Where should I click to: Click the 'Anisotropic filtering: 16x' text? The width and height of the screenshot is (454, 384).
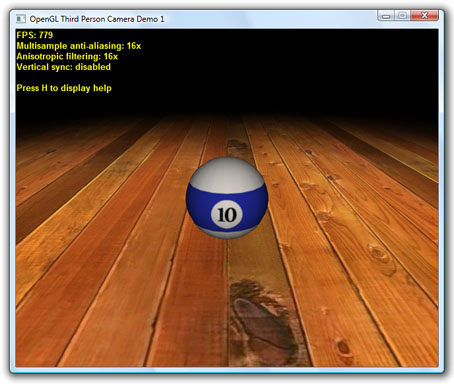point(67,56)
